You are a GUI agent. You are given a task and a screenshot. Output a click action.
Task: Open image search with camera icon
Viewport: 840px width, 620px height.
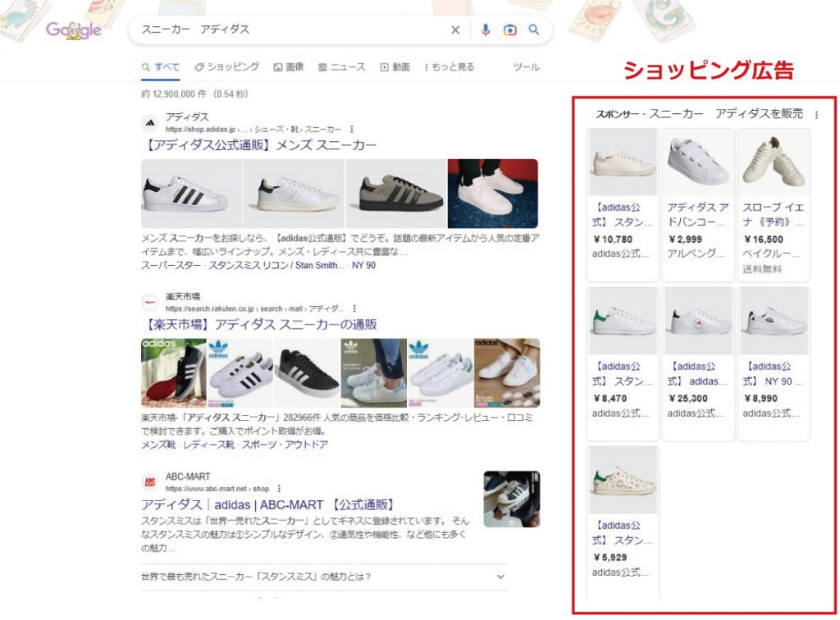(510, 30)
